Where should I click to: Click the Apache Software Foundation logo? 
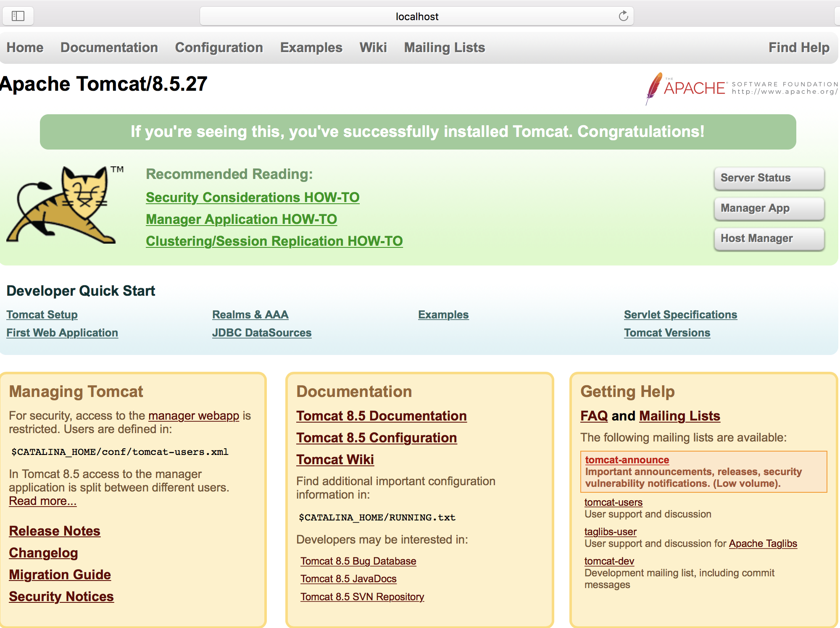pyautogui.click(x=742, y=88)
